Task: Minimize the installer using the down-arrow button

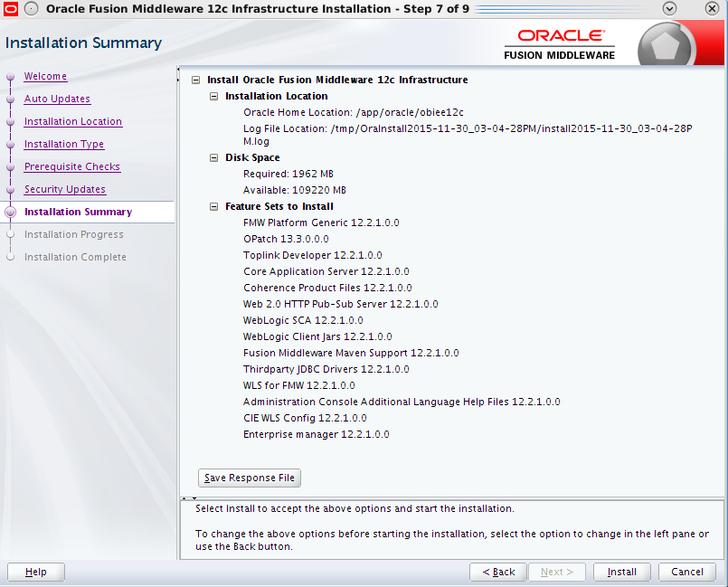Action: click(669, 8)
